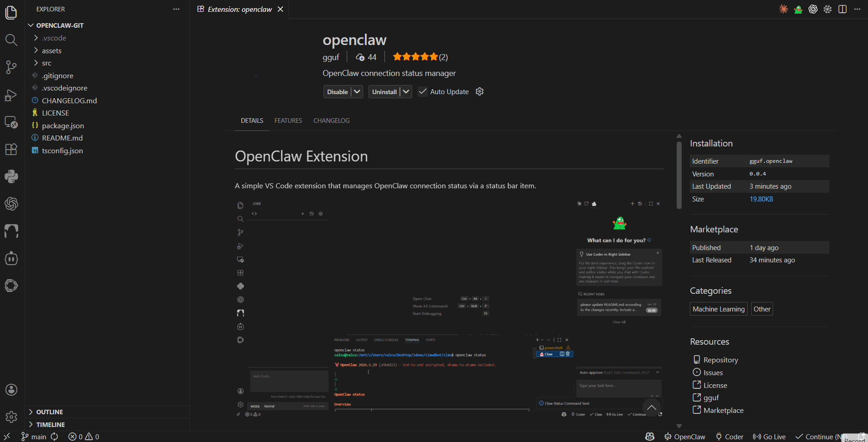Click the Other category tag
This screenshot has height=442, width=868.
tap(762, 309)
